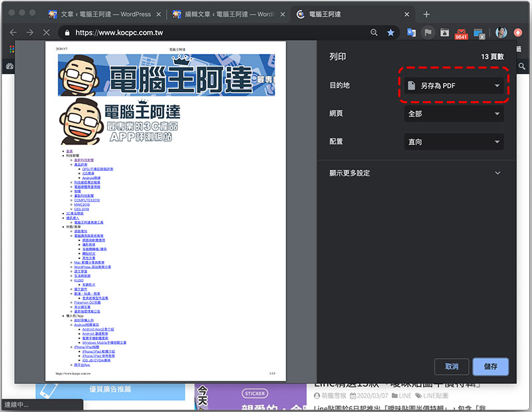Stop page loading with the X icon
Screen dimensions: 532x412
[x=47, y=33]
